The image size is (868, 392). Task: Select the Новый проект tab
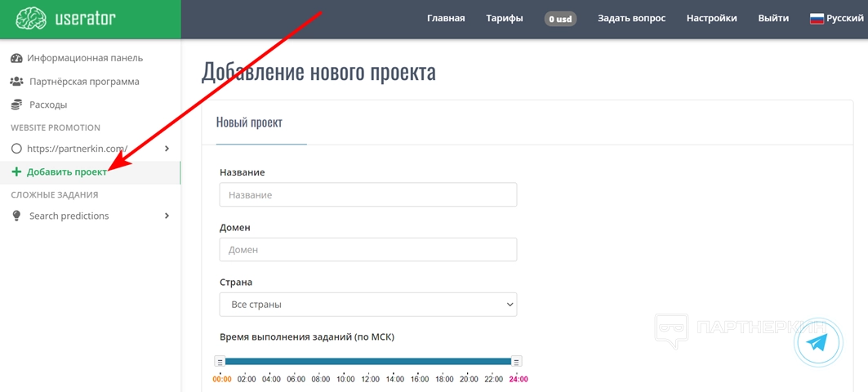(249, 122)
